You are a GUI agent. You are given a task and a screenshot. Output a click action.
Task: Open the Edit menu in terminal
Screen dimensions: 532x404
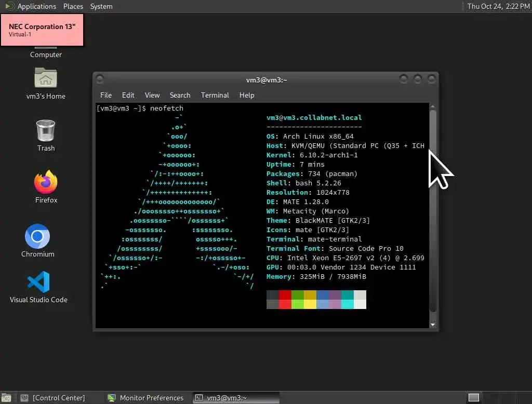click(x=128, y=95)
